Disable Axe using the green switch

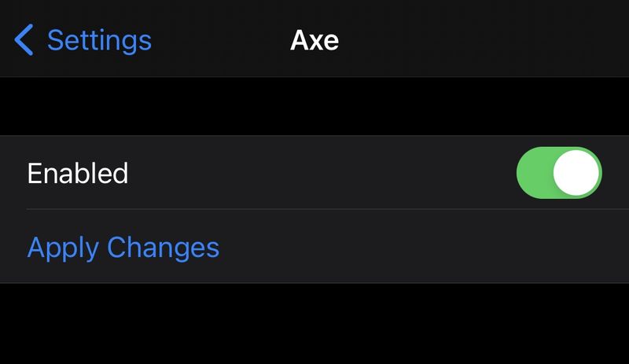click(x=559, y=173)
